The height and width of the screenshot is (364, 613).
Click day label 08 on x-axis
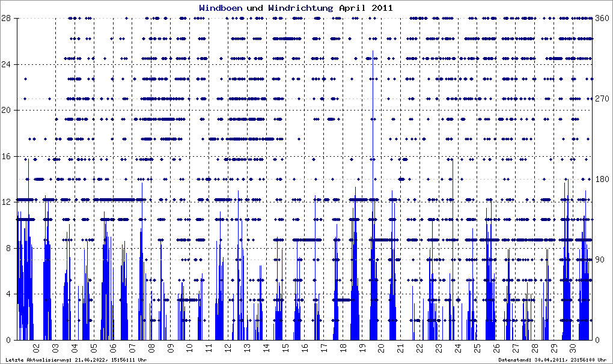tap(151, 348)
